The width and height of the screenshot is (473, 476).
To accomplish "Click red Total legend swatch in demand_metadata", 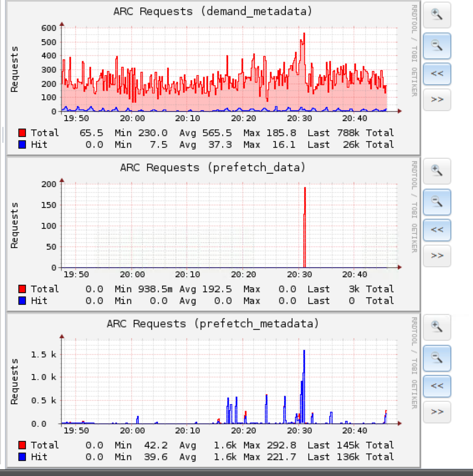I will tap(22, 133).
